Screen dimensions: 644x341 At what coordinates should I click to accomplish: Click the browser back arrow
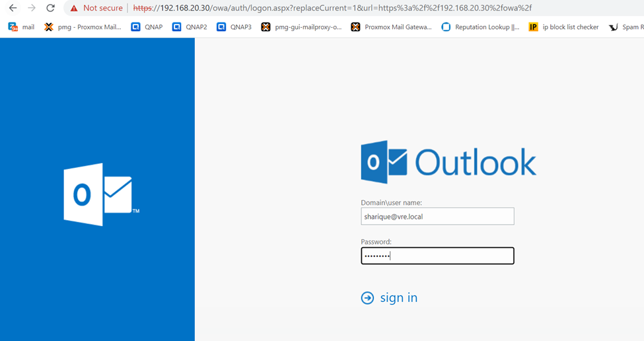tap(13, 8)
